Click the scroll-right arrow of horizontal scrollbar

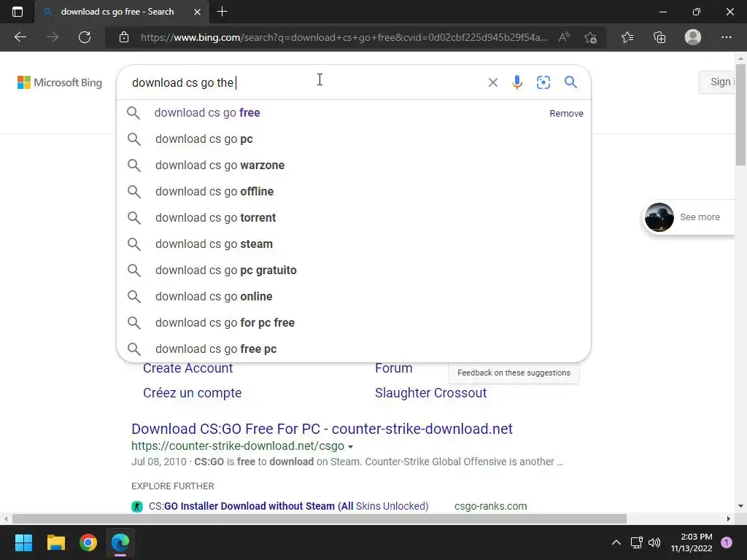coord(729,518)
